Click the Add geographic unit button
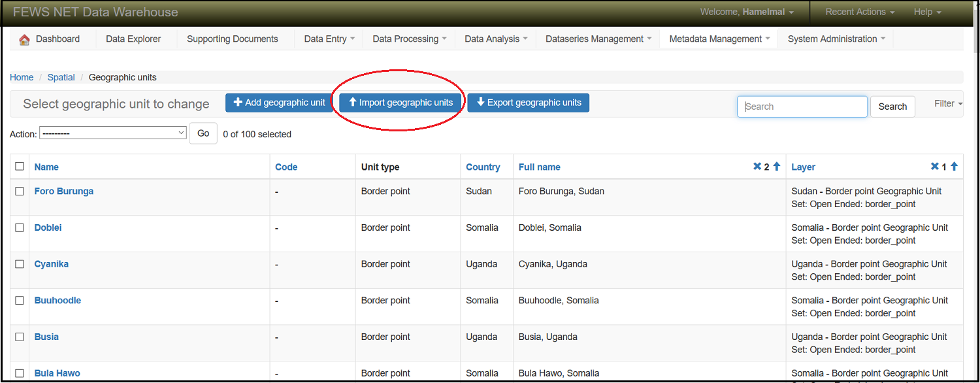This screenshot has height=383, width=980. [x=279, y=103]
